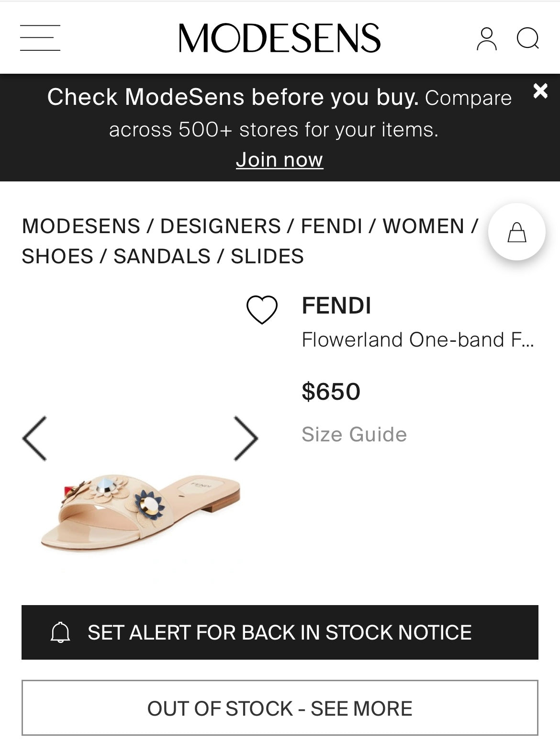Open SANDALS breadcrumb category
560x742 pixels.
[162, 257]
